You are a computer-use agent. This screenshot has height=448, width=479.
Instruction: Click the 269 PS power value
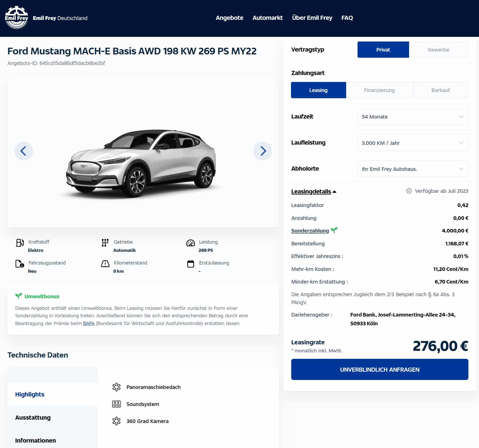click(206, 250)
